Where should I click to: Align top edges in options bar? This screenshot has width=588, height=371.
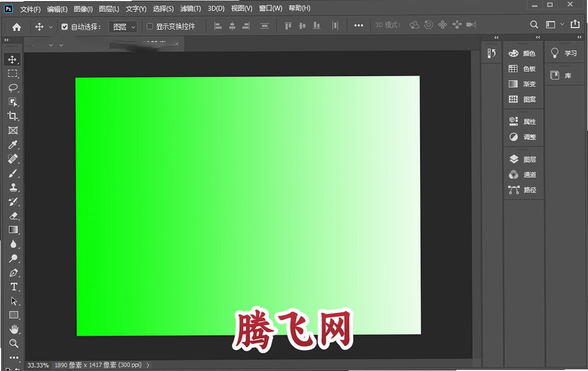[288, 25]
